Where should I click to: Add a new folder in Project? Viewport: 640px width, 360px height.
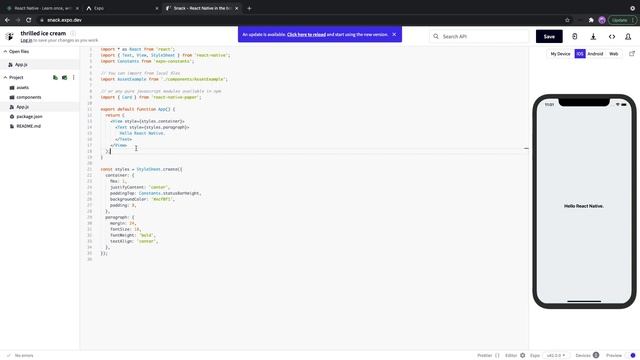tap(64, 77)
